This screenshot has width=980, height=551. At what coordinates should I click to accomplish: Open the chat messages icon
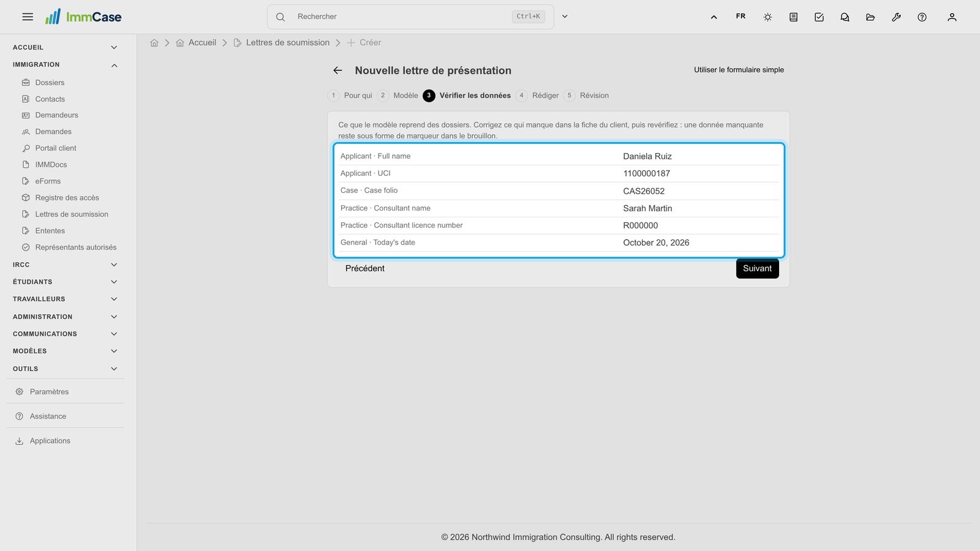(845, 17)
